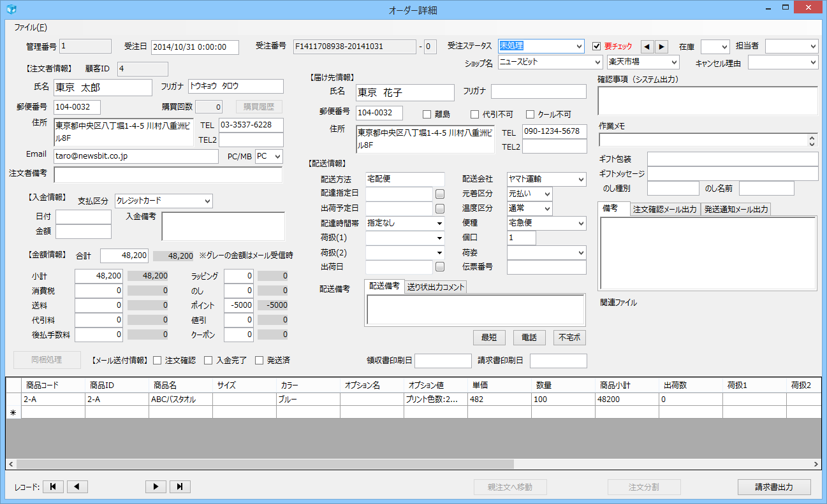This screenshot has width=827, height=504.
Task: Open calendar picker for 出荷日
Action: point(440,266)
